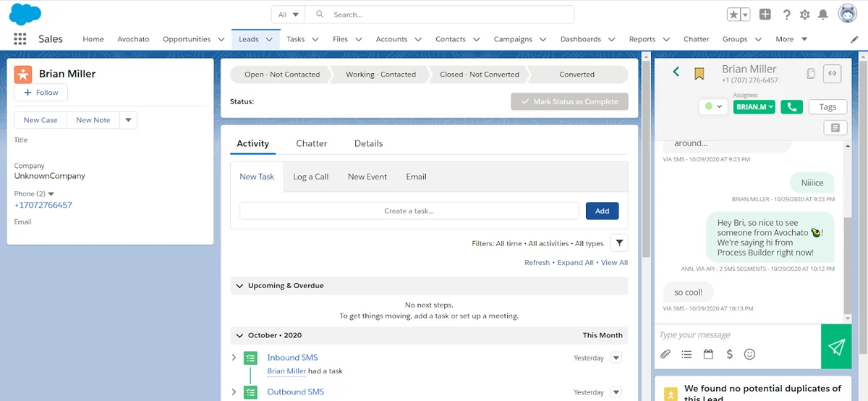Click the View All link
This screenshot has height=401, width=868.
pyautogui.click(x=614, y=263)
